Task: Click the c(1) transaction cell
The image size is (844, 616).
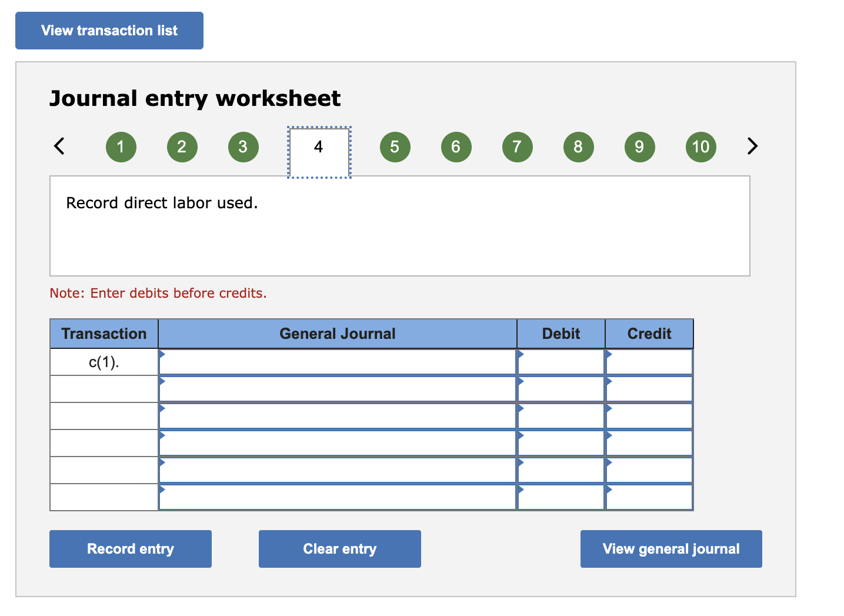Action: tap(104, 361)
